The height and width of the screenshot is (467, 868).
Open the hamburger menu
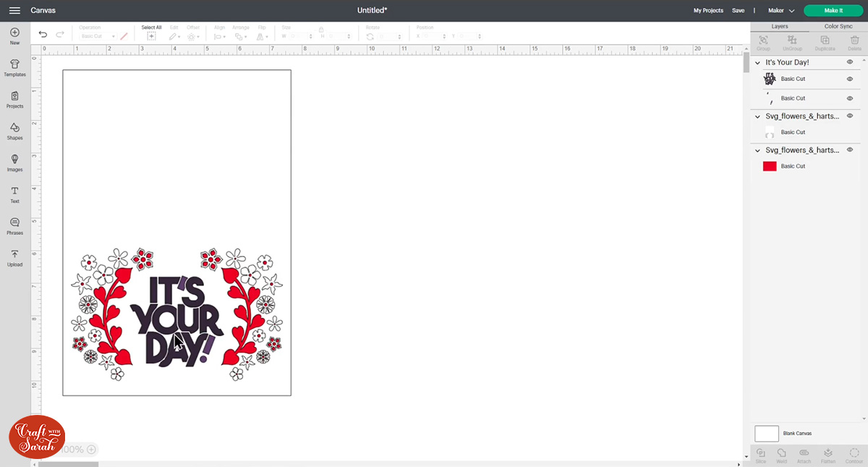tap(14, 10)
